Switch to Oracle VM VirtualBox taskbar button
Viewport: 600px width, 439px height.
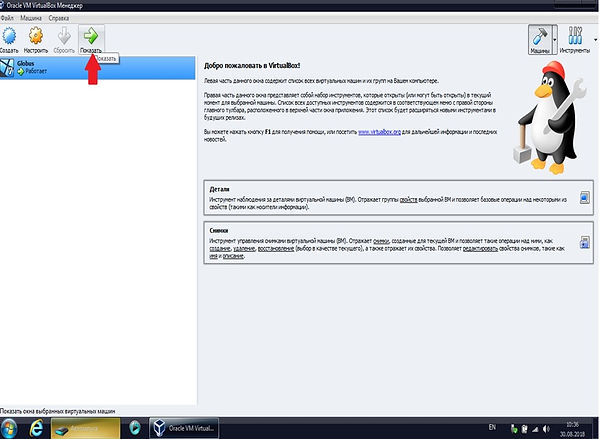[x=184, y=428]
